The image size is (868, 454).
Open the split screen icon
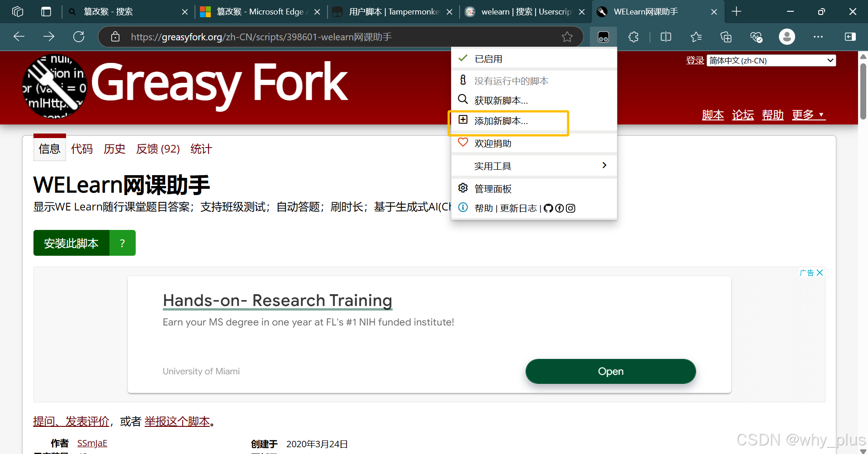[666, 37]
